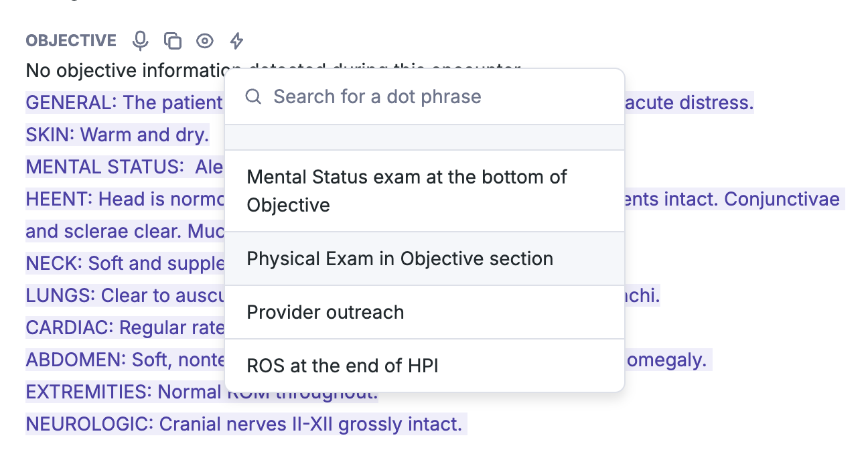Choose 'Mental Status exam at the bottom of Objective'
868x450 pixels.
[425, 191]
